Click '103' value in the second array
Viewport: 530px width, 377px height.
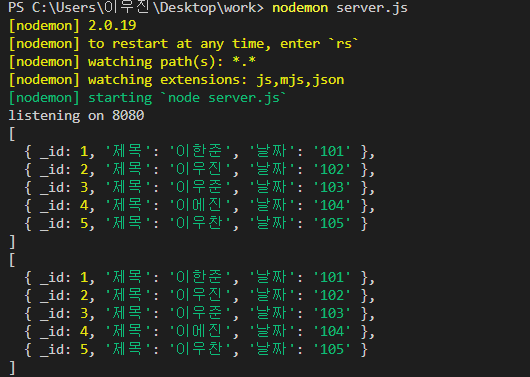point(332,313)
